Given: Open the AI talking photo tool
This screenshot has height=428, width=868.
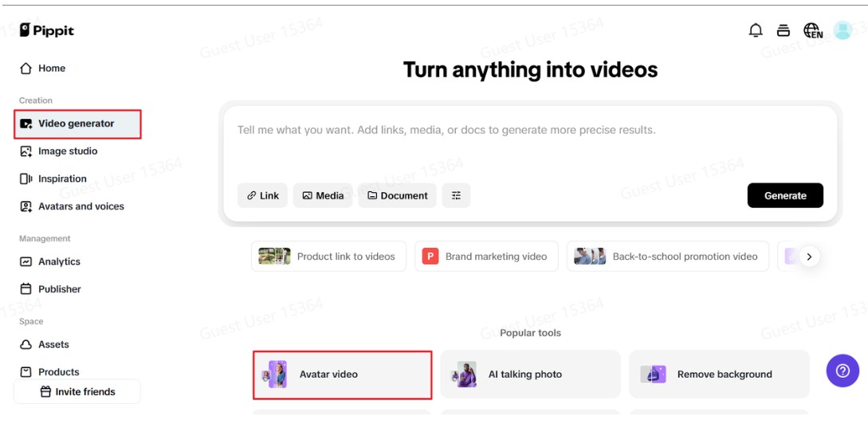Looking at the screenshot, I should (530, 375).
